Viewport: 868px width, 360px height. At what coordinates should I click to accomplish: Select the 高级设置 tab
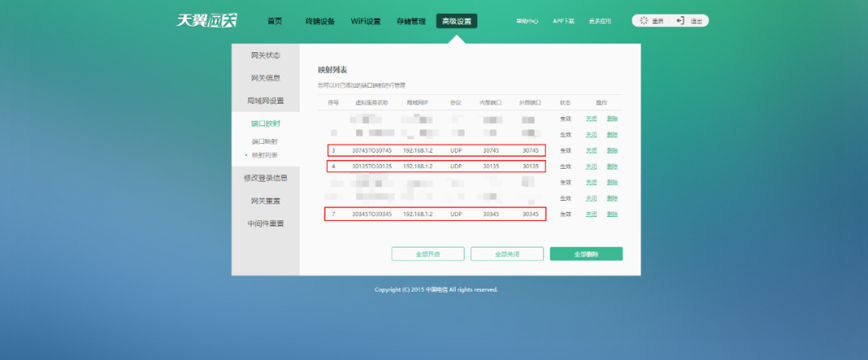point(457,22)
